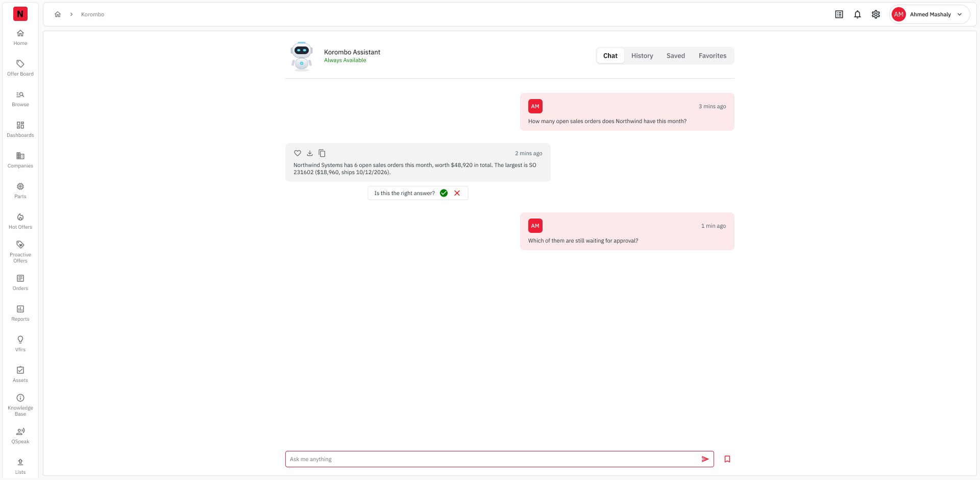Copy the assistant's answer
This screenshot has height=480, width=980.
tap(322, 153)
